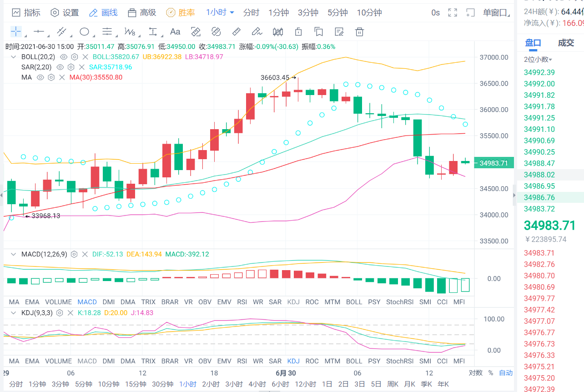
Task: Choose the Aa text annotation tool
Action: (x=175, y=31)
